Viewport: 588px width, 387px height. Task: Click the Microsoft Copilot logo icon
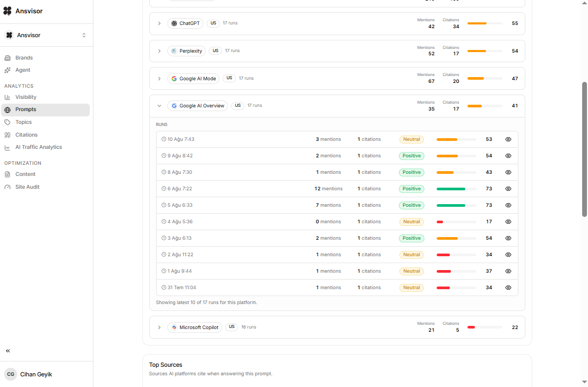click(x=174, y=327)
